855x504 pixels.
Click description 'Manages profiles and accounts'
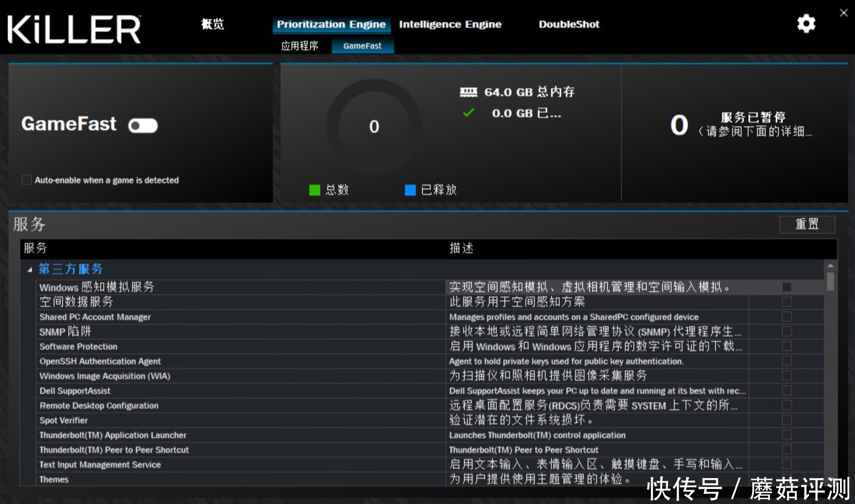(574, 316)
